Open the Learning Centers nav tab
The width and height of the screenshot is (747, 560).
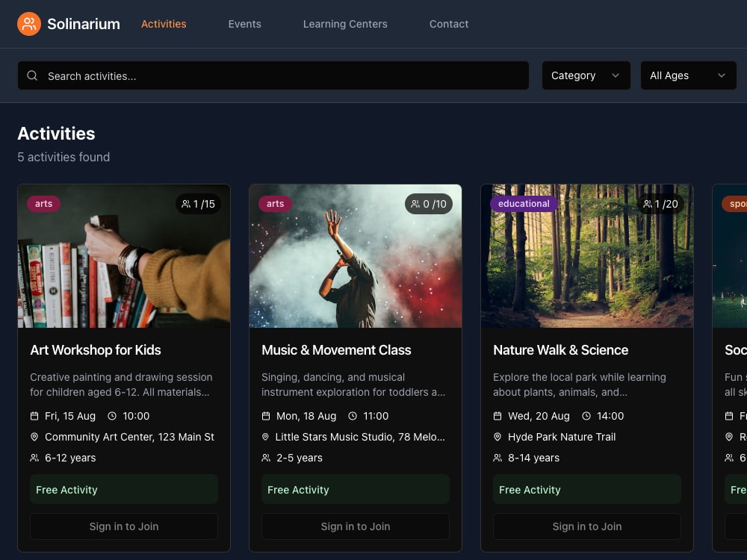345,24
